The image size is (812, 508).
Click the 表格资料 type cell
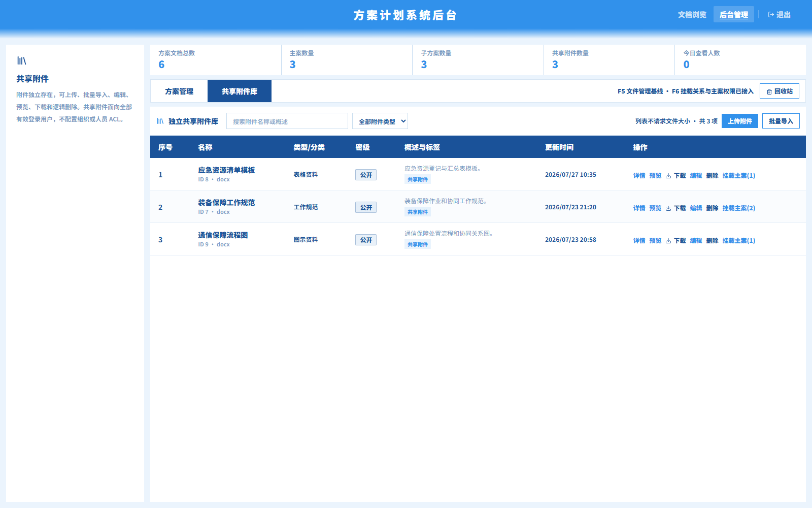(306, 175)
